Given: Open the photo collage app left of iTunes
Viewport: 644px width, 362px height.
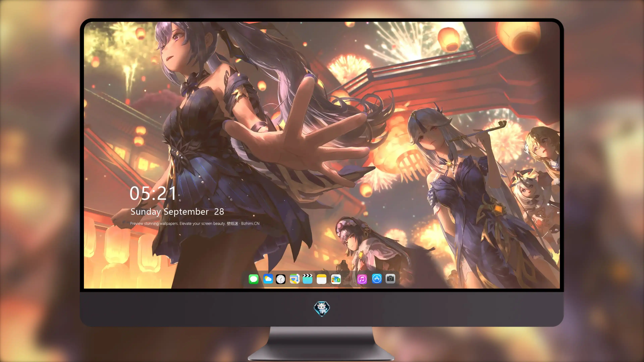Looking at the screenshot, I should coord(336,279).
